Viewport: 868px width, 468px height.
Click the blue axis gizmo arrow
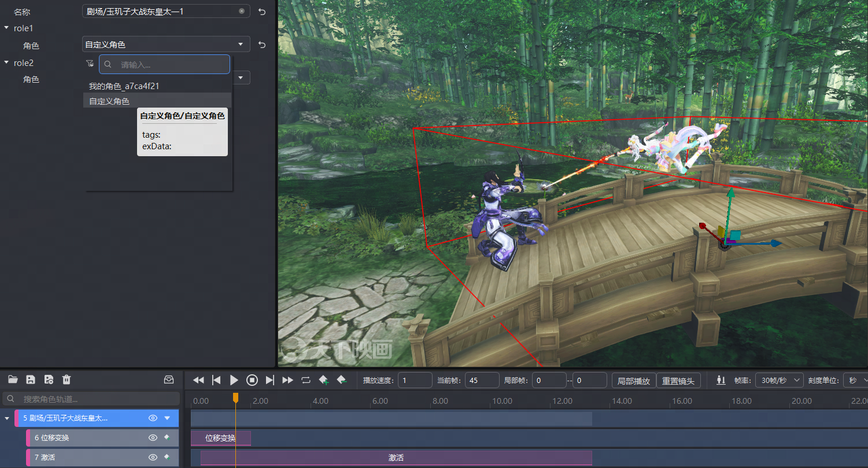(775, 244)
